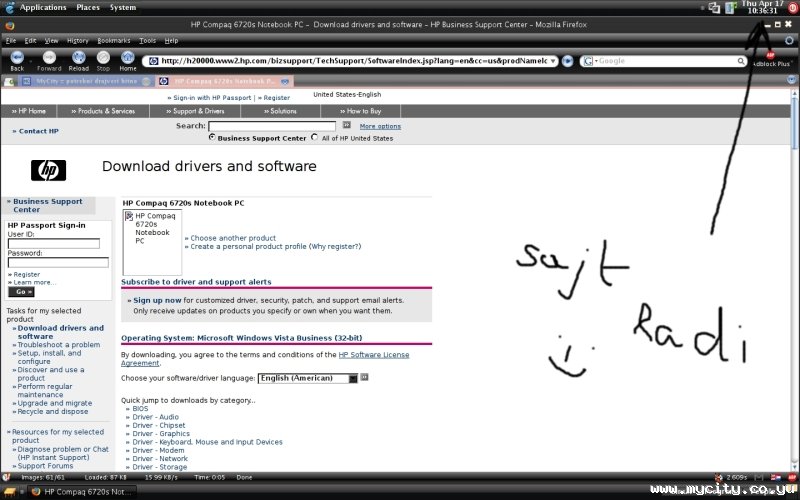Viewport: 800px width, 500px height.
Task: Click the User ID input field
Action: [x=54, y=244]
